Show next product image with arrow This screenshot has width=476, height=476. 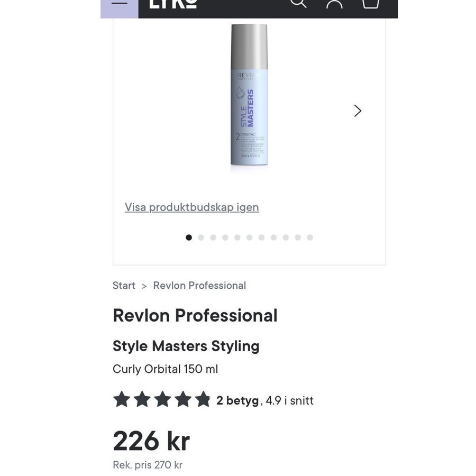pyautogui.click(x=358, y=111)
